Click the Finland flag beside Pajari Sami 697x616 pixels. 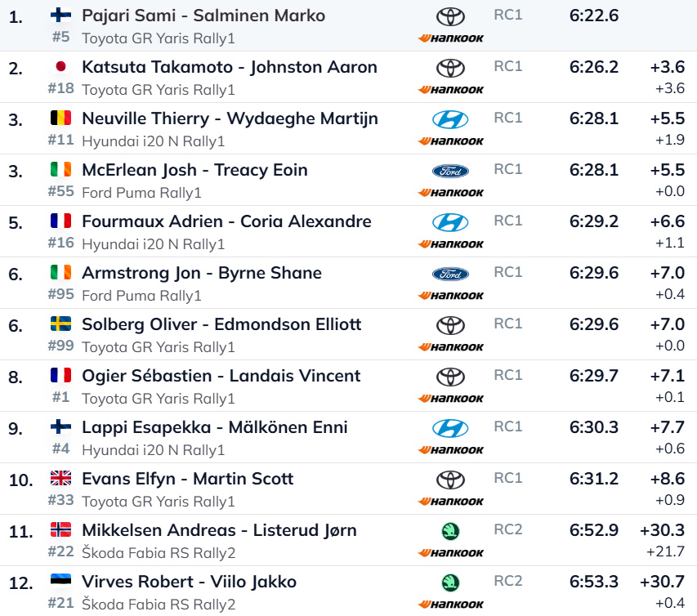(x=60, y=16)
